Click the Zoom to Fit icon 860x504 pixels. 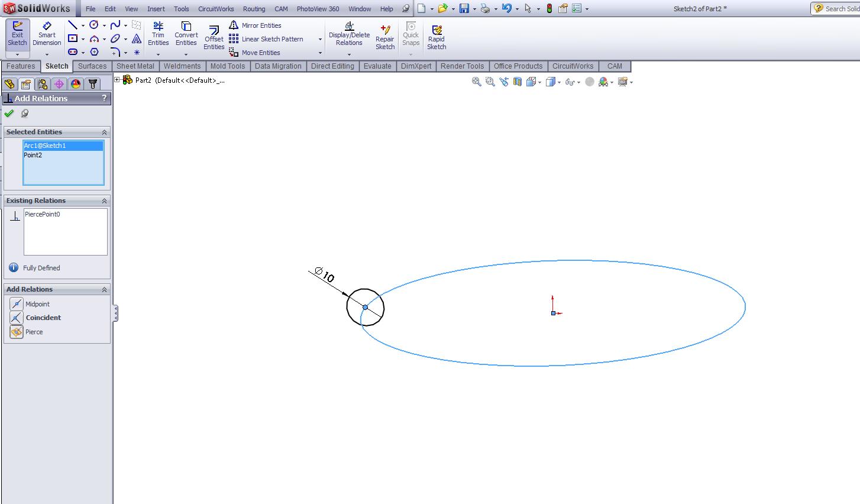[x=476, y=82]
